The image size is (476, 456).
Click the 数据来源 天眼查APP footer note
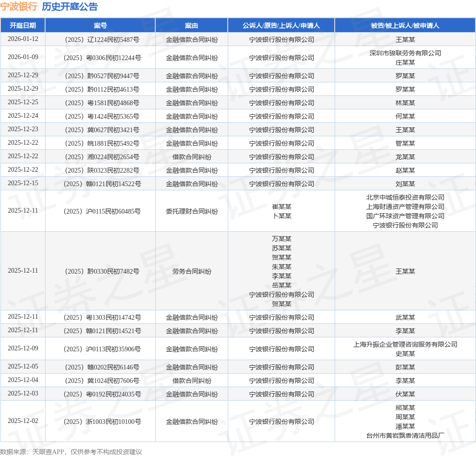(71, 452)
